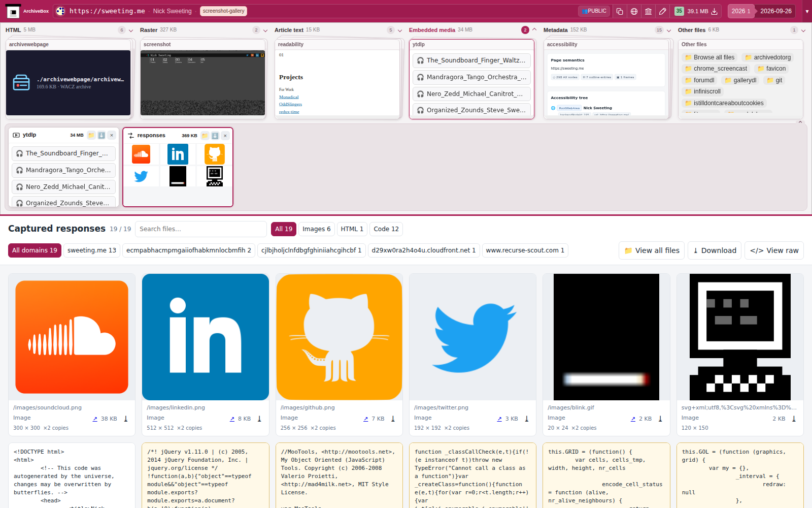
Task: Download blink.gif with its arrow icon
Action: [660, 419]
